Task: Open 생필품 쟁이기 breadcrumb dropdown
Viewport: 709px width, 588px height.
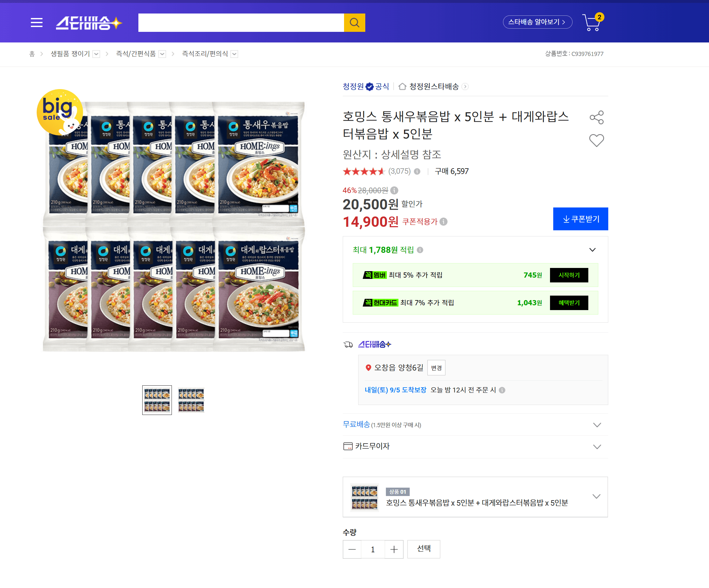Action: pyautogui.click(x=96, y=54)
